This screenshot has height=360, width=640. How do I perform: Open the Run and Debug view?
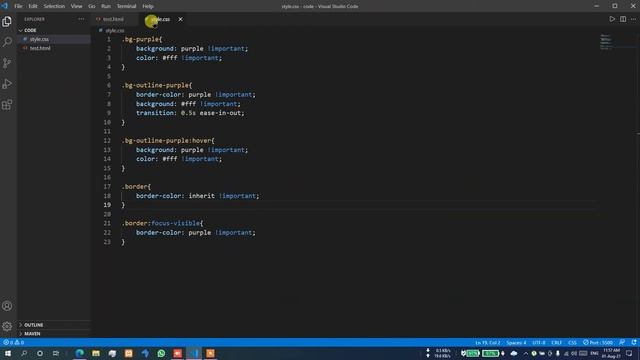coord(7,84)
